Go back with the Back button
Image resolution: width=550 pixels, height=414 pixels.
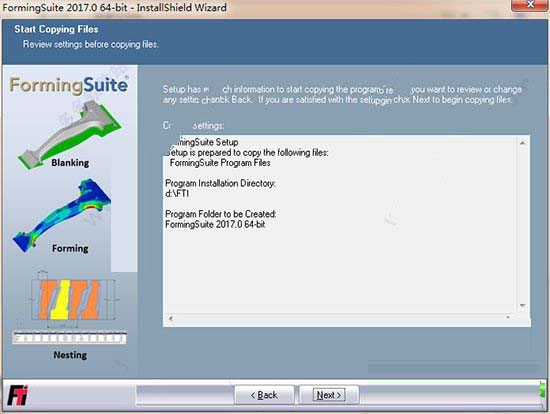click(264, 395)
